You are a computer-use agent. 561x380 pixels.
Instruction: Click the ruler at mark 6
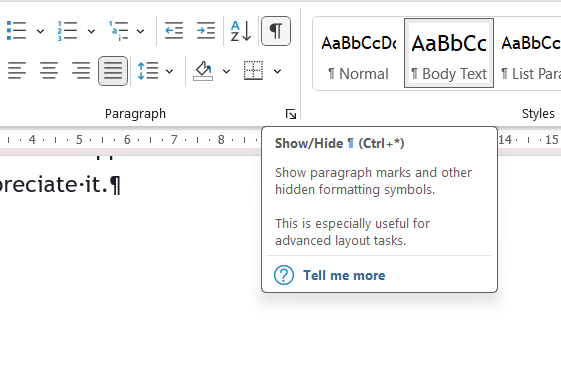127,140
